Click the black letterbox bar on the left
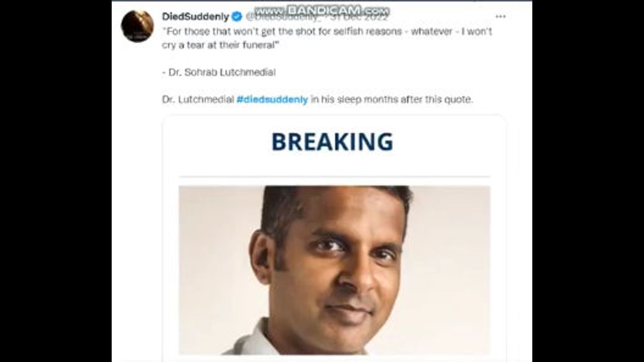644x362 pixels. pos(55,181)
